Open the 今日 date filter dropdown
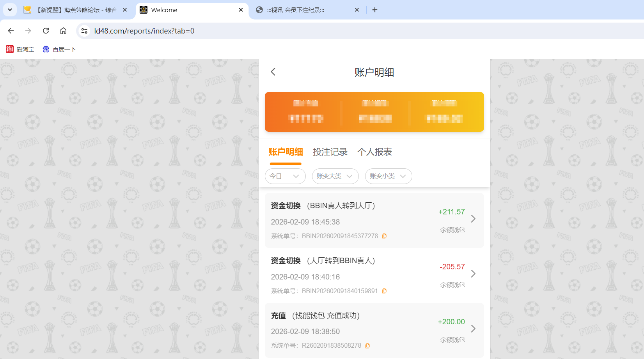The width and height of the screenshot is (644, 359). click(285, 176)
